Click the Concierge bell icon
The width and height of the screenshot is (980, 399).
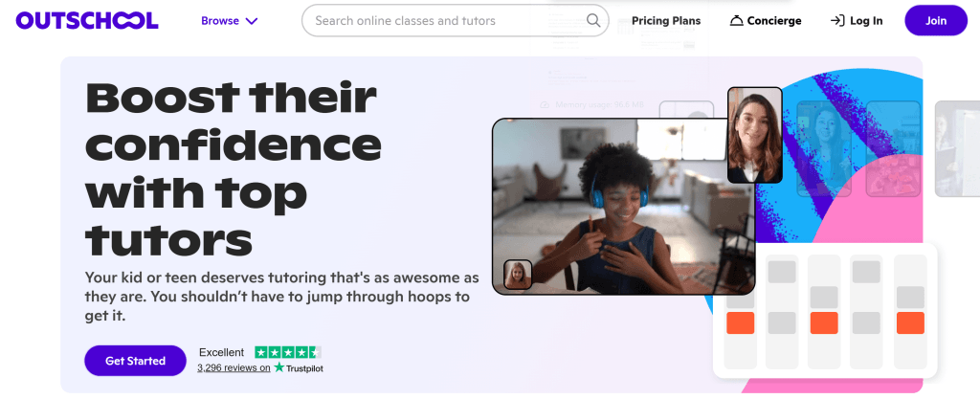[736, 21]
